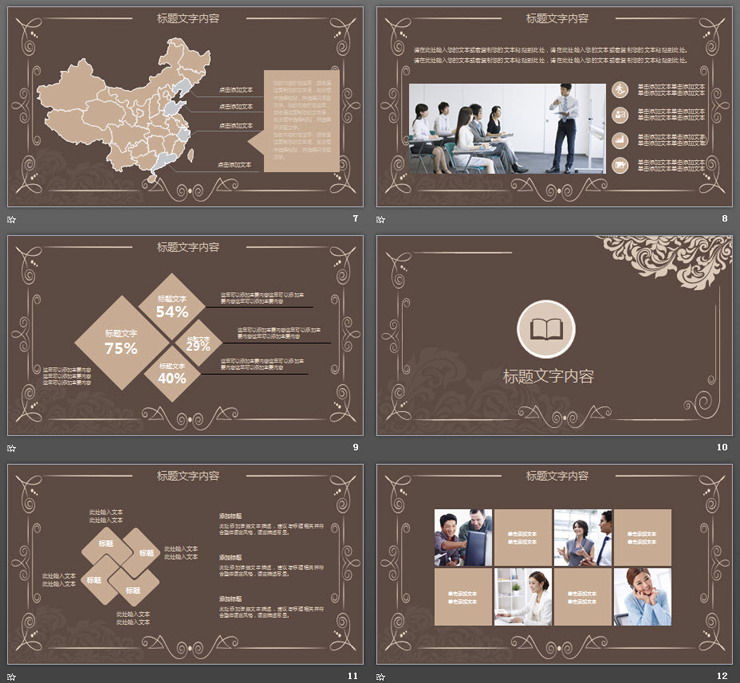The width and height of the screenshot is (740, 683).
Task: Select the top-left team photo on slide 12
Action: 463,538
